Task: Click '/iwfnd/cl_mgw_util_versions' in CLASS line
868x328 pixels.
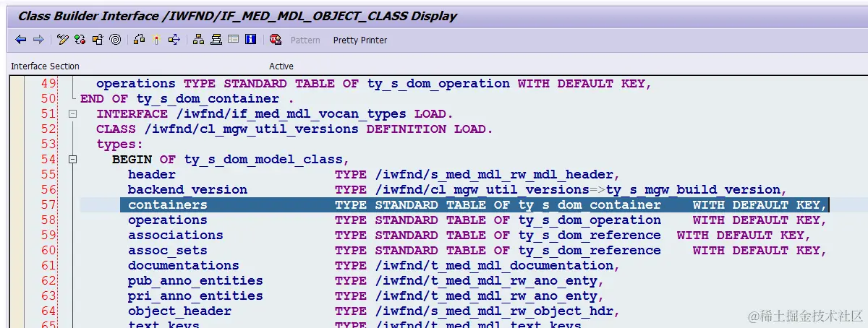Action: pyautogui.click(x=251, y=129)
